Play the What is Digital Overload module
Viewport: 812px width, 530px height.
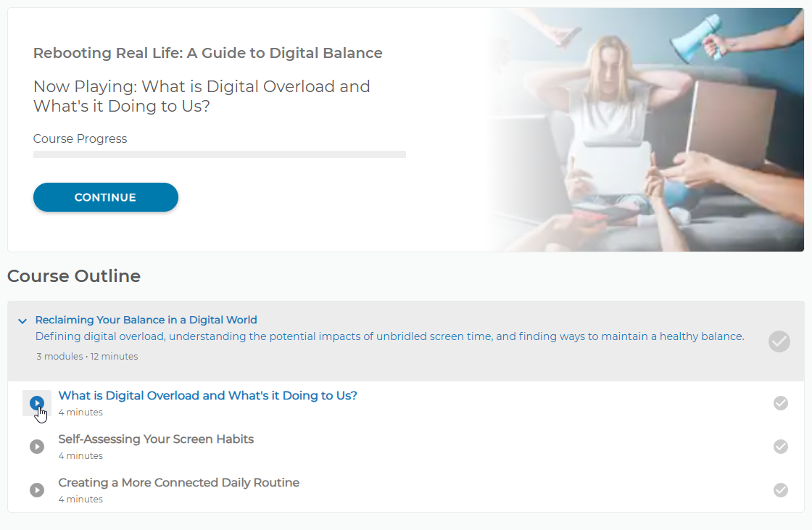[x=37, y=402]
